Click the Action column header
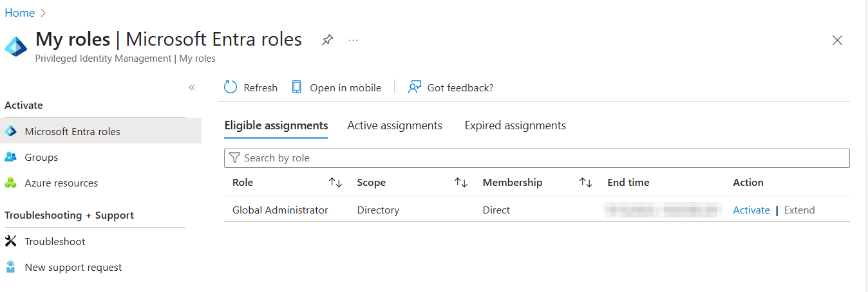The image size is (868, 292). pyautogui.click(x=748, y=183)
